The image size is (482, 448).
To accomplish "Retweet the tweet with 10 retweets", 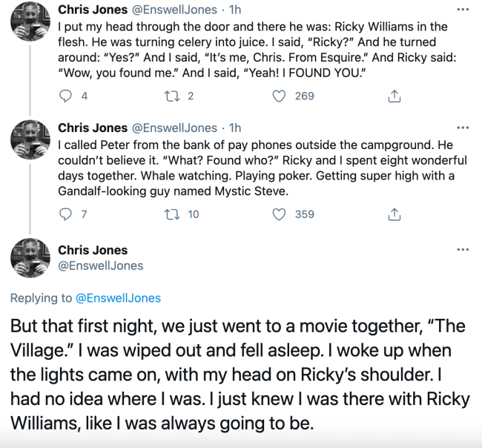I will pos(171,214).
